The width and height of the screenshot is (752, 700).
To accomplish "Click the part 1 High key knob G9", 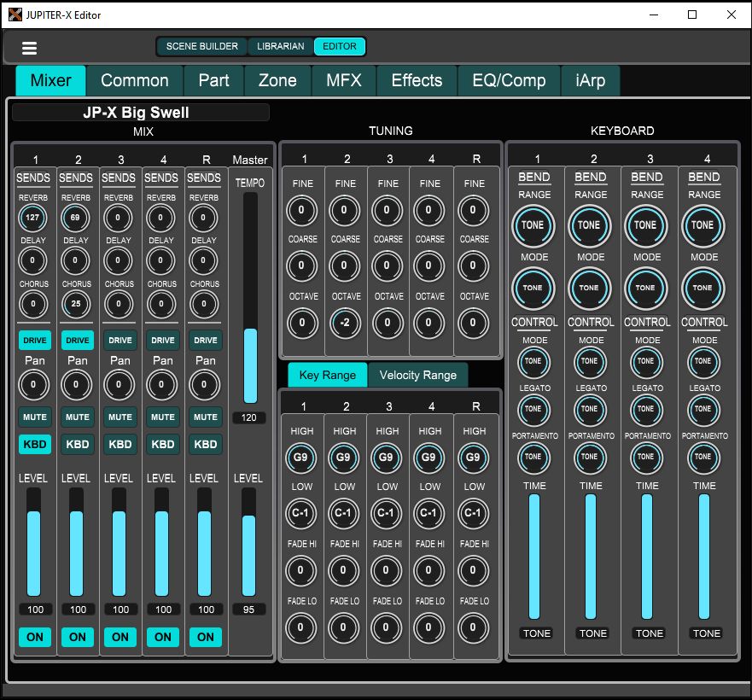I will click(x=300, y=458).
